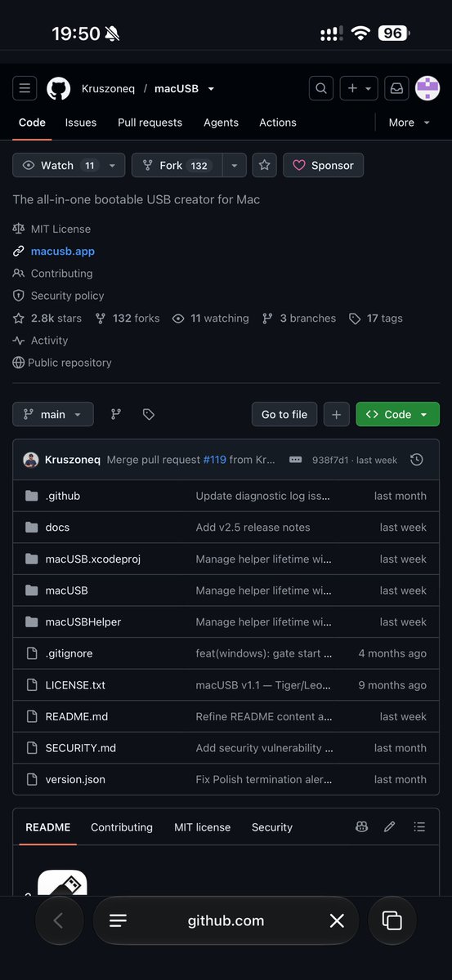Open the LICENSE.txt file
The height and width of the screenshot is (980, 452).
[x=75, y=685]
